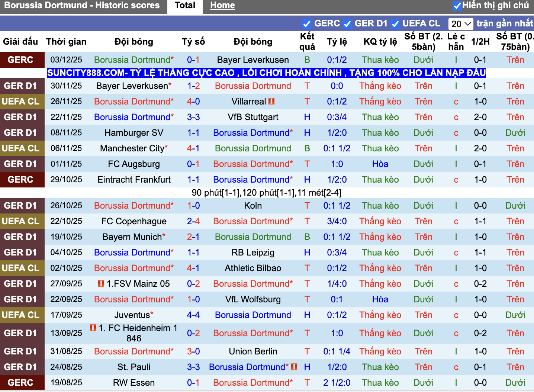Click the 0:1 1/4 odds in Union Berlin row
The image size is (534, 392).
click(337, 351)
